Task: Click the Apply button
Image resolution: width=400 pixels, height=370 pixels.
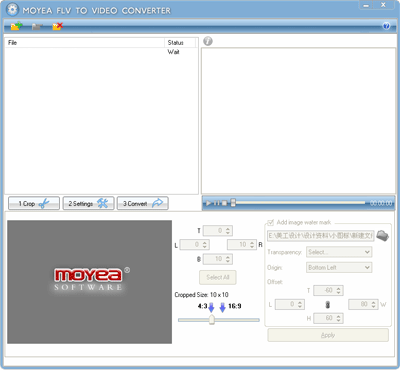Action: point(328,335)
